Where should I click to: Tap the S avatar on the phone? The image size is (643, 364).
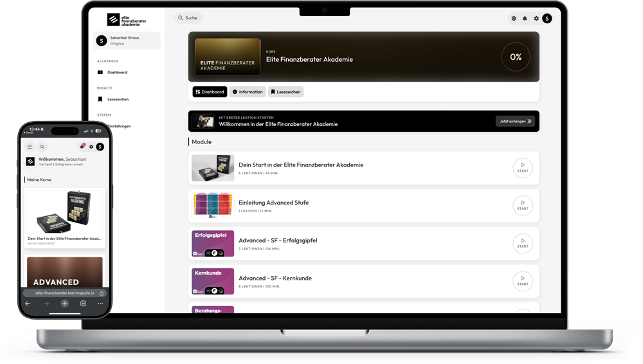point(100,147)
